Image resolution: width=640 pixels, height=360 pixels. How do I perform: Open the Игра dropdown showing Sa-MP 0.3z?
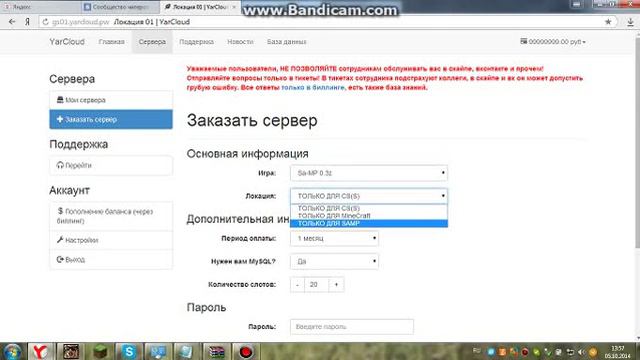tap(369, 173)
